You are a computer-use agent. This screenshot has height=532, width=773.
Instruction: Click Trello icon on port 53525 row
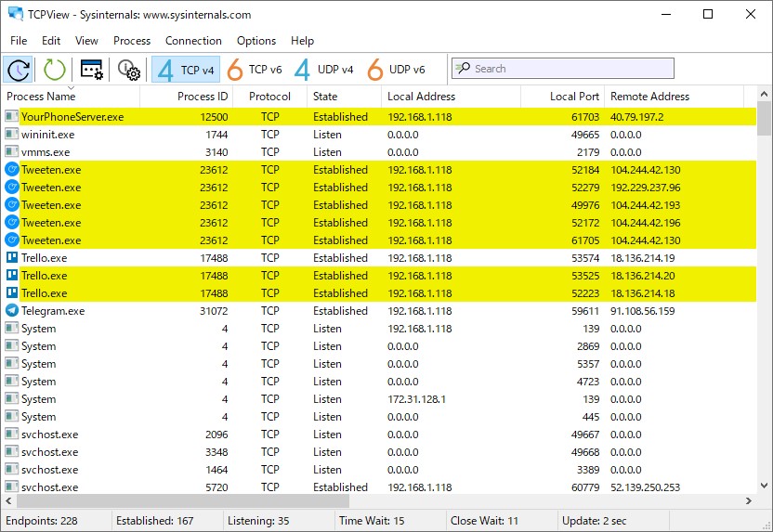[11, 276]
